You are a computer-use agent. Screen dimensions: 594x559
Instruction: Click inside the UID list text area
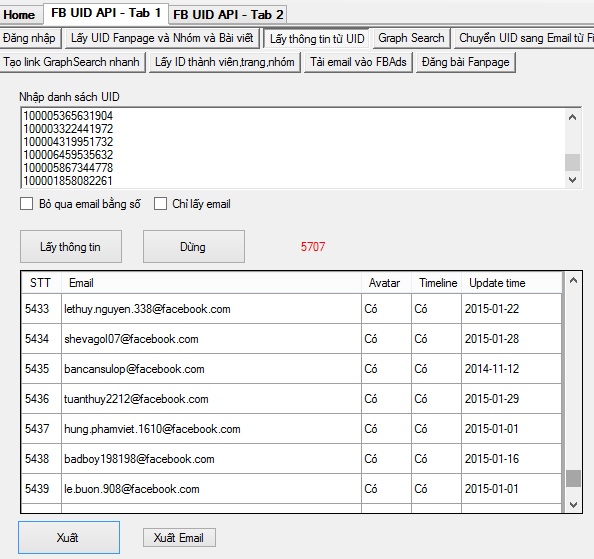(292, 148)
